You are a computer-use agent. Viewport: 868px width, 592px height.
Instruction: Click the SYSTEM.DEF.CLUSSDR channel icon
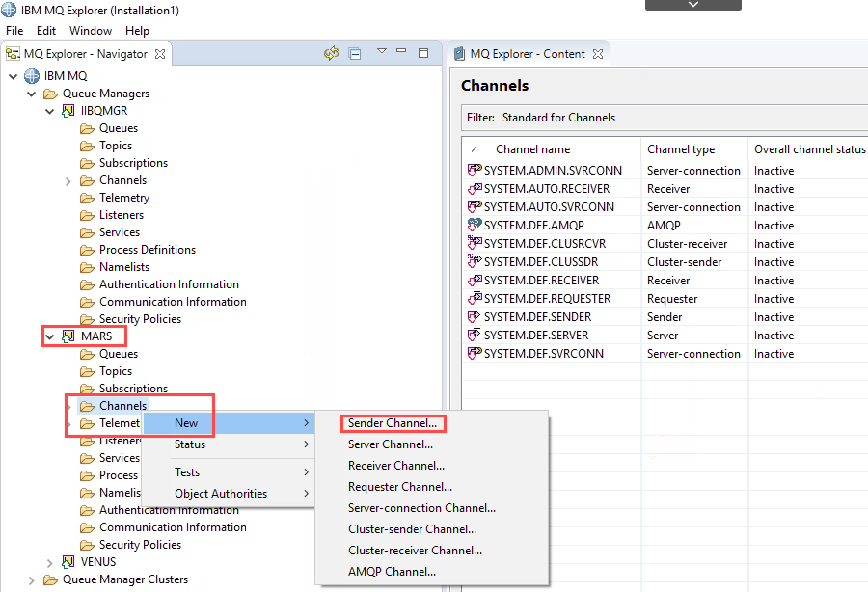pos(475,261)
